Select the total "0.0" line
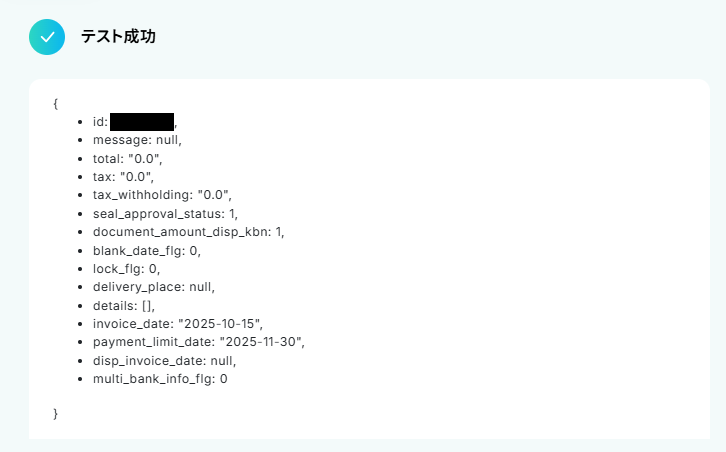 click(x=127, y=158)
